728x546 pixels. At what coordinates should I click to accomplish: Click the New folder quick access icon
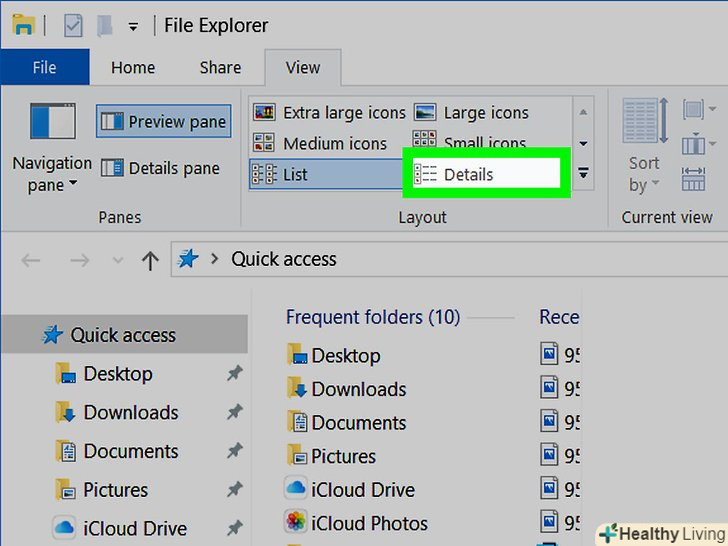(105, 26)
